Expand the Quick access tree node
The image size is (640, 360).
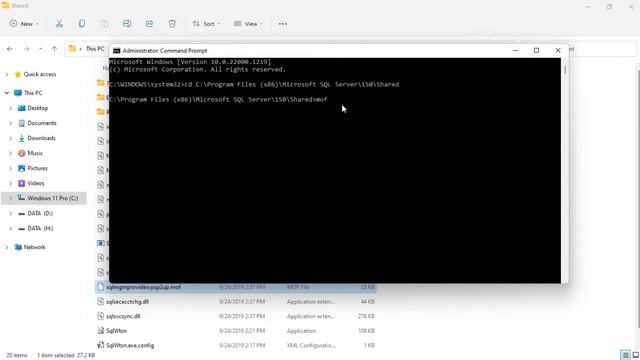tap(7, 74)
